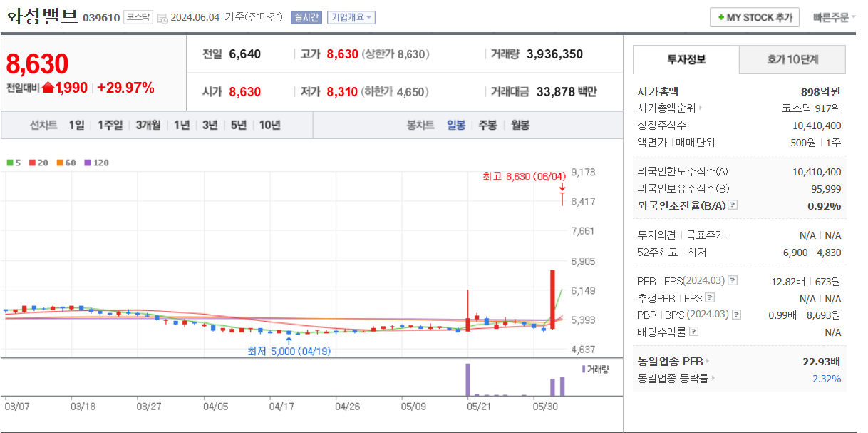Select the 10년 line chart period

[269, 126]
